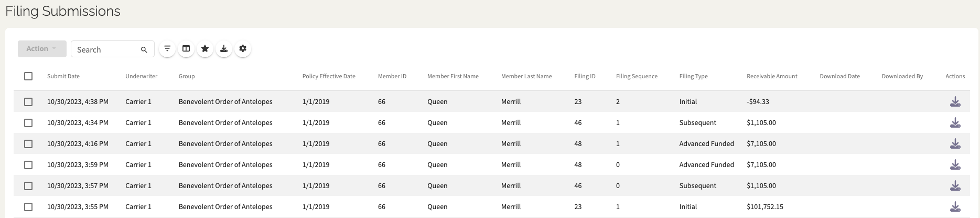Viewport: 980px width, 218px height.
Task: Click Submit Date 10/30/2023, 4:16 PM
Action: 78,144
